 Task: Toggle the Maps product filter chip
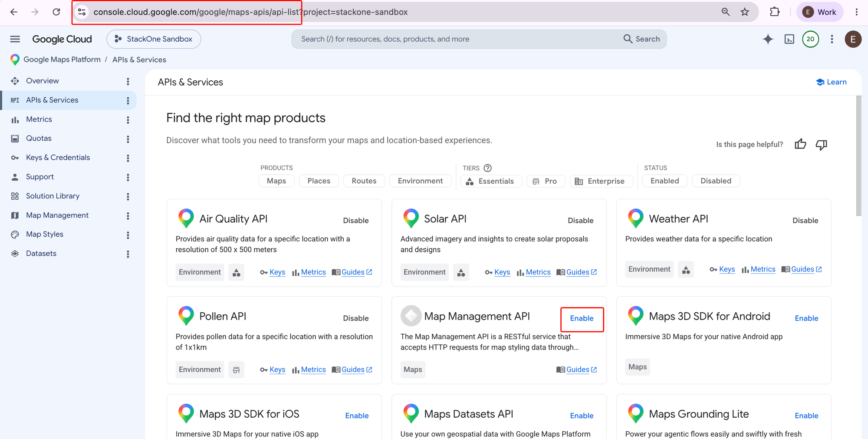[x=276, y=181]
